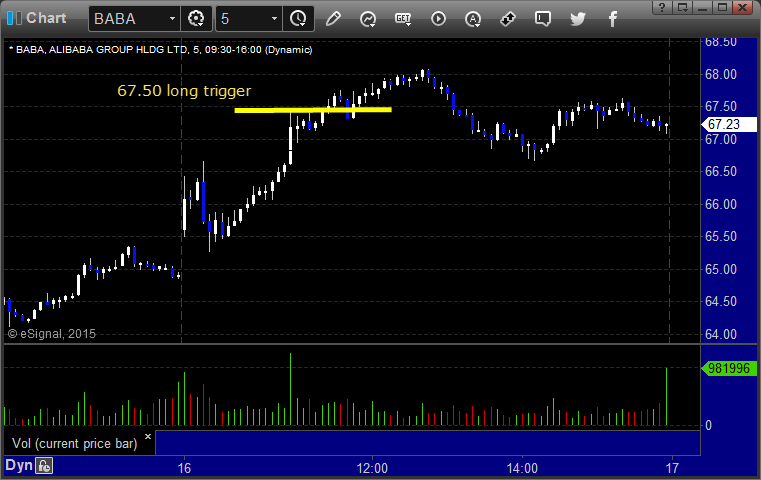This screenshot has height=480, width=761.
Task: Open the time template clock menu
Action: click(298, 19)
